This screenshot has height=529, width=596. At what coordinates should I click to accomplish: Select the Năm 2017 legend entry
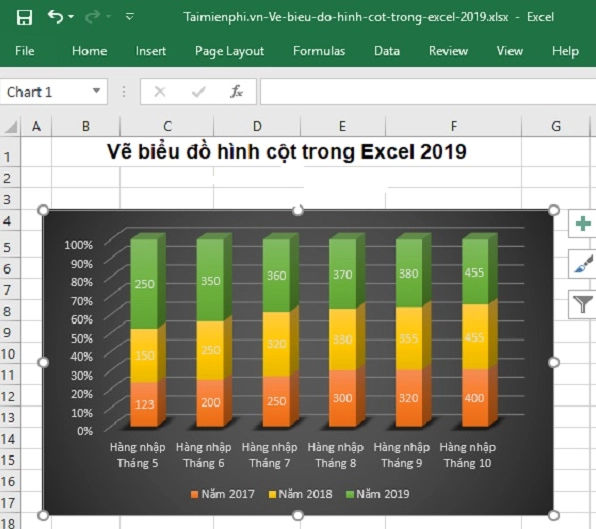point(223,494)
